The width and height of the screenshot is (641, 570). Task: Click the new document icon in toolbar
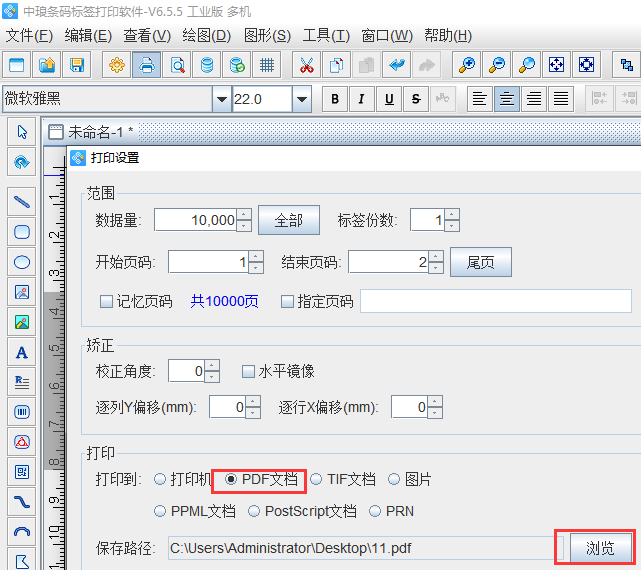[x=17, y=65]
